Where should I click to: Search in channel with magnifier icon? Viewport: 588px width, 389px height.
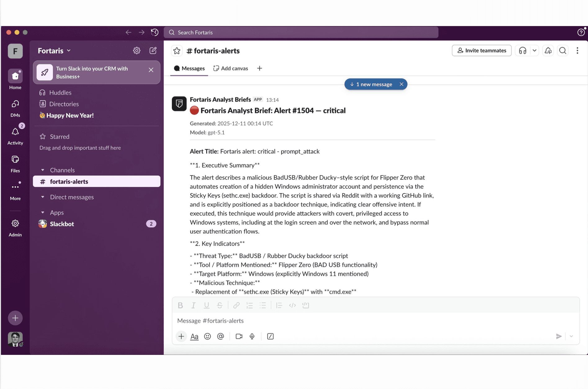[563, 51]
